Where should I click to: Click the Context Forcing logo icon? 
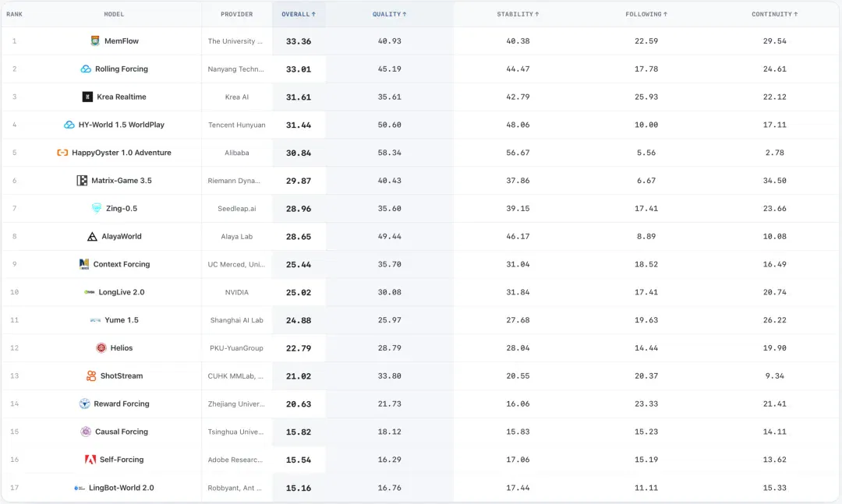pos(83,264)
